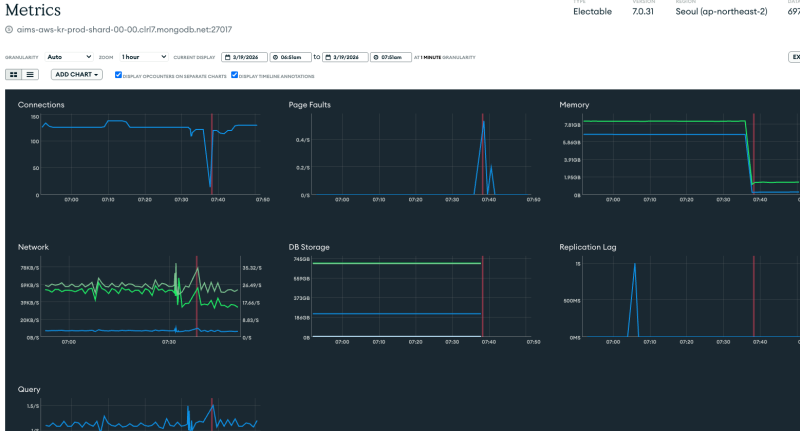The width and height of the screenshot is (800, 431).
Task: Click the Network chart title
Action: pyautogui.click(x=33, y=246)
